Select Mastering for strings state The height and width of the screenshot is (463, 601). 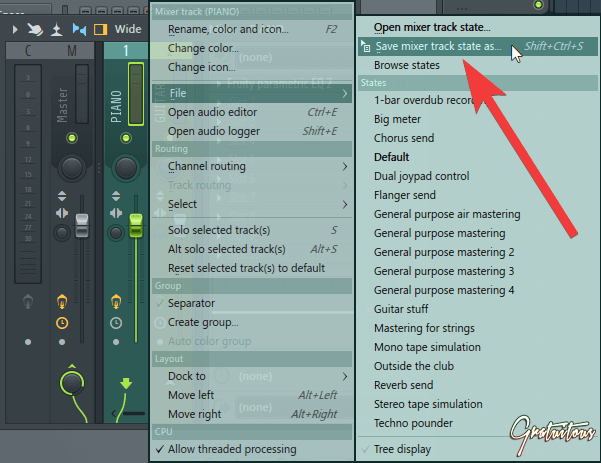(478, 328)
